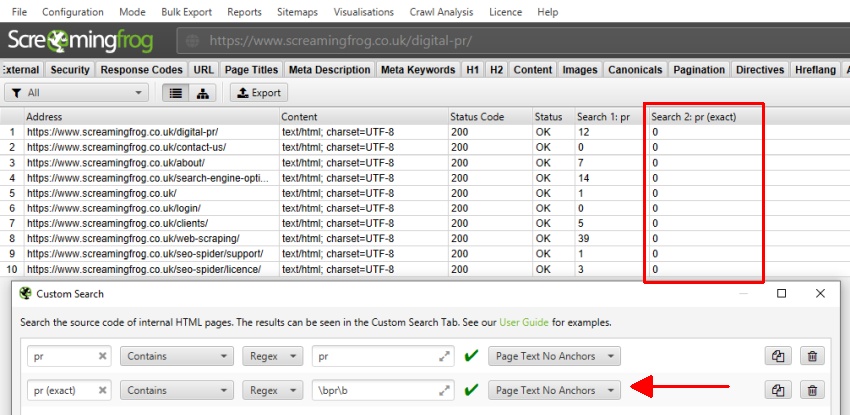Open the Mode menu

coord(132,12)
